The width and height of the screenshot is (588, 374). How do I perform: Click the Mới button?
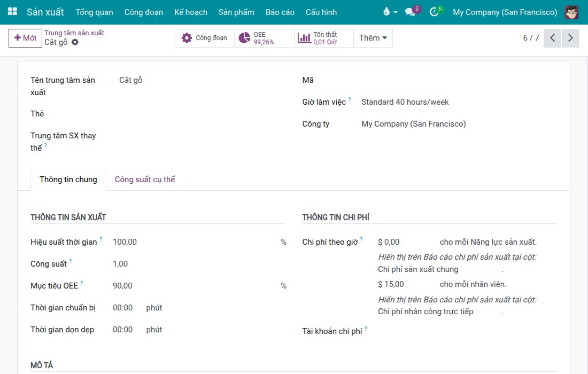click(x=25, y=38)
